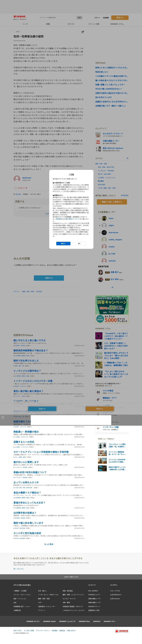Image resolution: width=142 pixels, height=644 pixels.
Task: Open the notnot user avatar
Action: click(x=104, y=261)
